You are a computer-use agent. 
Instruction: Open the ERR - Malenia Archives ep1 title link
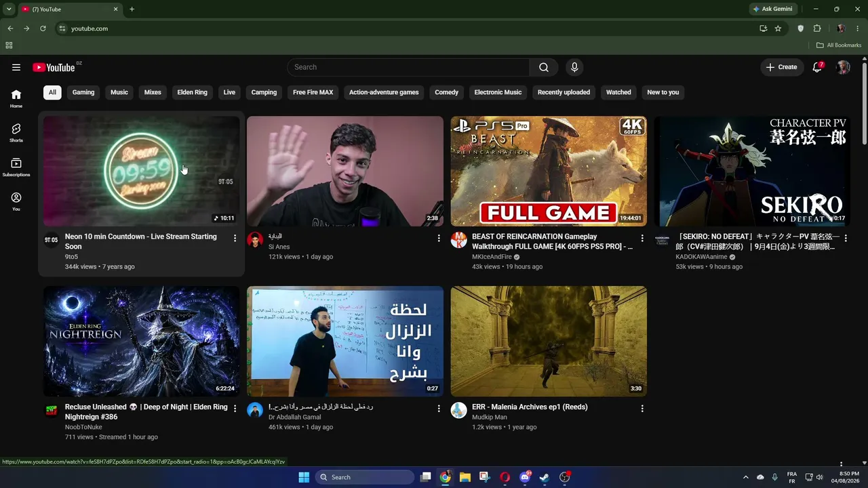[530, 407]
